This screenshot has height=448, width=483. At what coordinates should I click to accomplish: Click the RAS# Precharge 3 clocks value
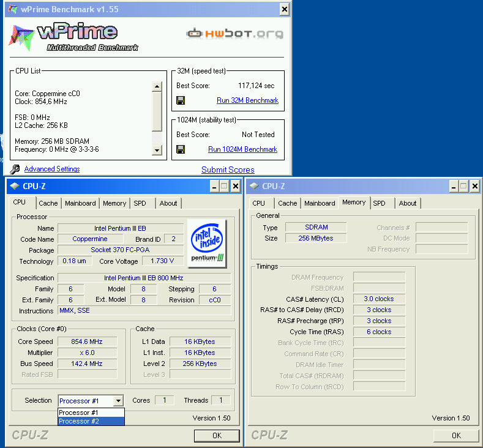pos(379,321)
